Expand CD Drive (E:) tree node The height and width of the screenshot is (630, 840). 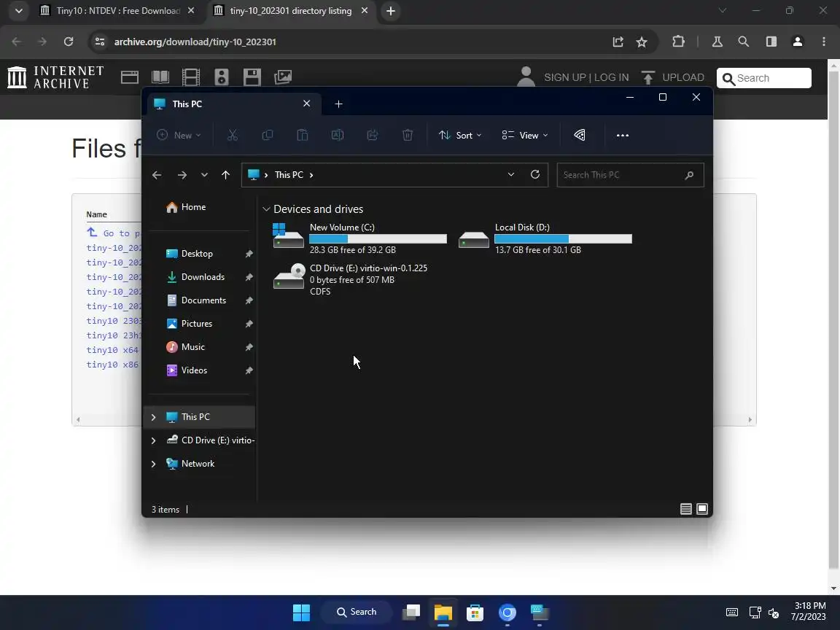(153, 440)
